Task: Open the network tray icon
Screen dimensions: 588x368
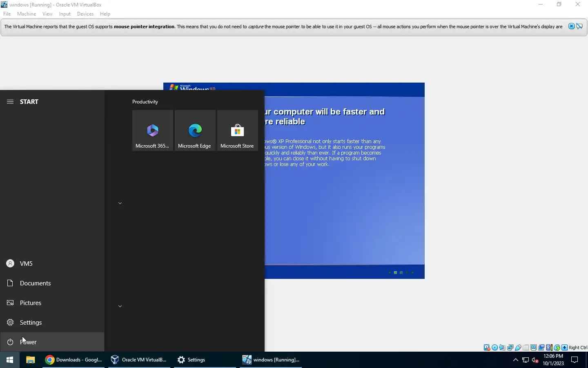Action: pos(526,360)
